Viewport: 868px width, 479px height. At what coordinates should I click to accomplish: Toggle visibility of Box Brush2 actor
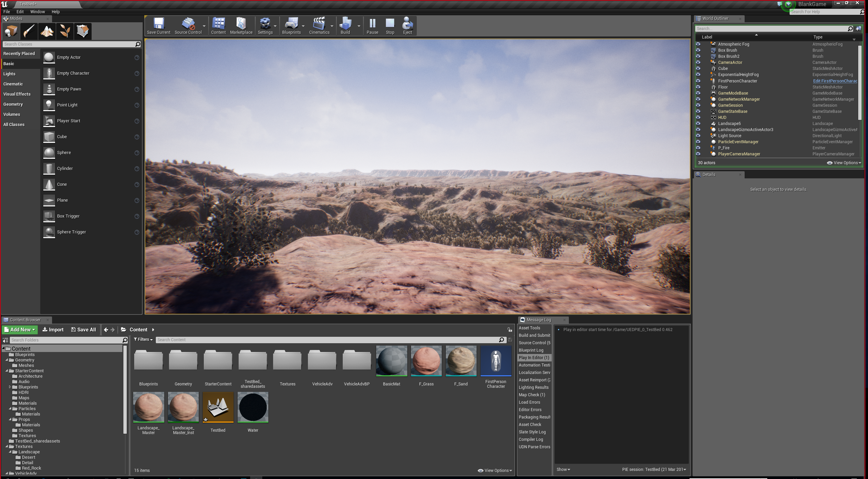click(x=698, y=56)
